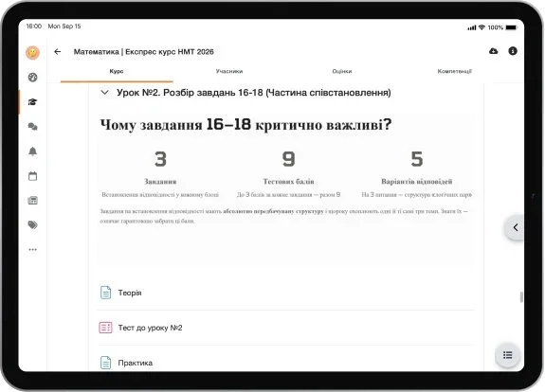
Task: Open the more options ellipsis in sidebar
Action: click(32, 249)
